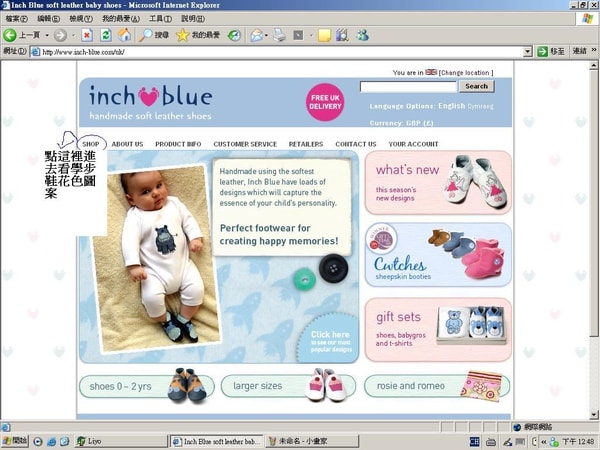Click the IME language indicator in system tray
Image resolution: width=600 pixels, height=450 pixels.
coord(474,442)
